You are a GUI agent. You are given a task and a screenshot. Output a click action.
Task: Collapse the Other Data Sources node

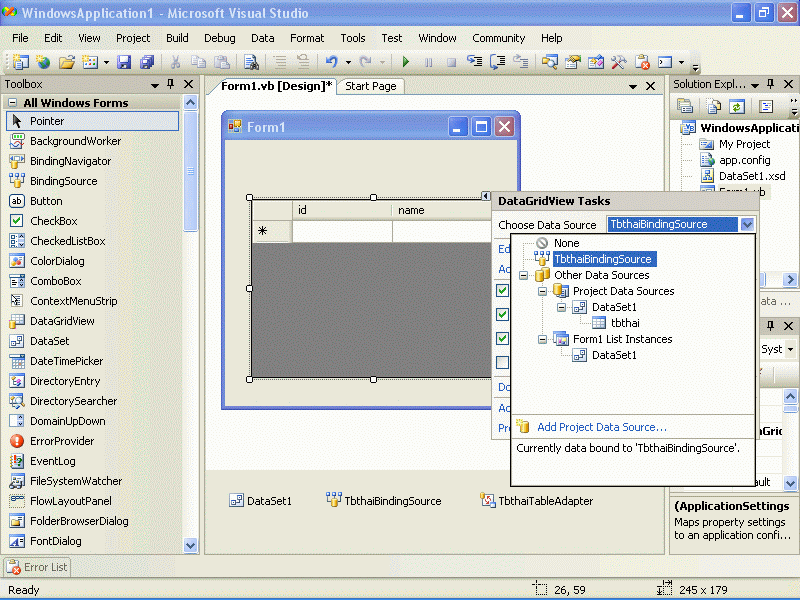(x=523, y=276)
